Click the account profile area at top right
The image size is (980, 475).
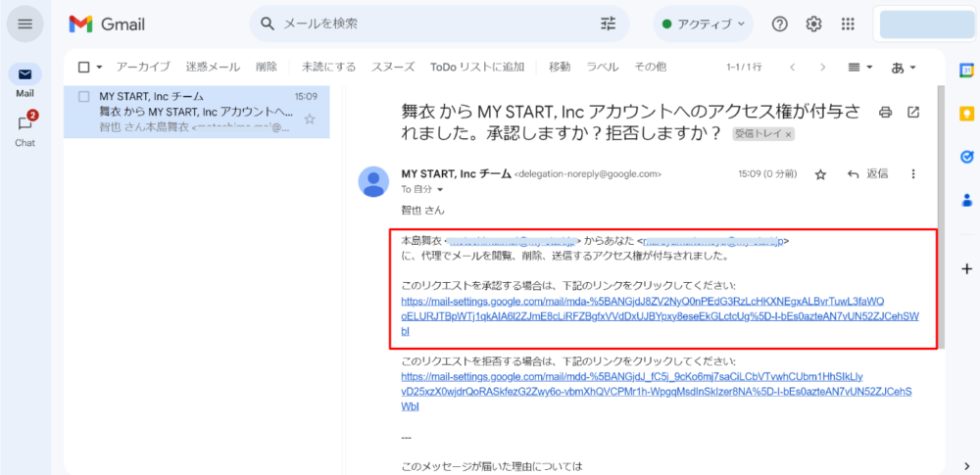[927, 24]
